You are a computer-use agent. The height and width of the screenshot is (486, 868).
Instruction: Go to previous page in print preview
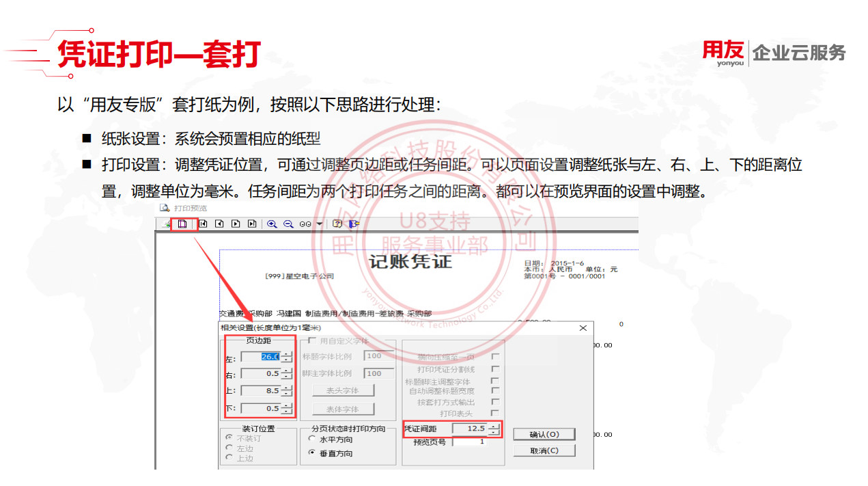(x=219, y=224)
